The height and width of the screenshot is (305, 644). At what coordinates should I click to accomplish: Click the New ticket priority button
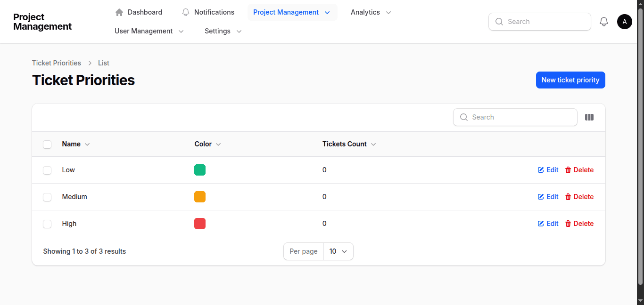570,80
